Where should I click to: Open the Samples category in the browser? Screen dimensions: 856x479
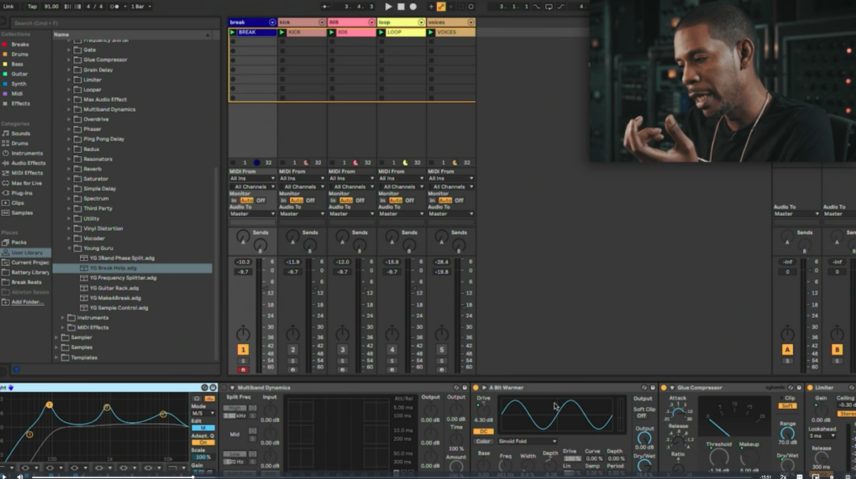[x=22, y=212]
